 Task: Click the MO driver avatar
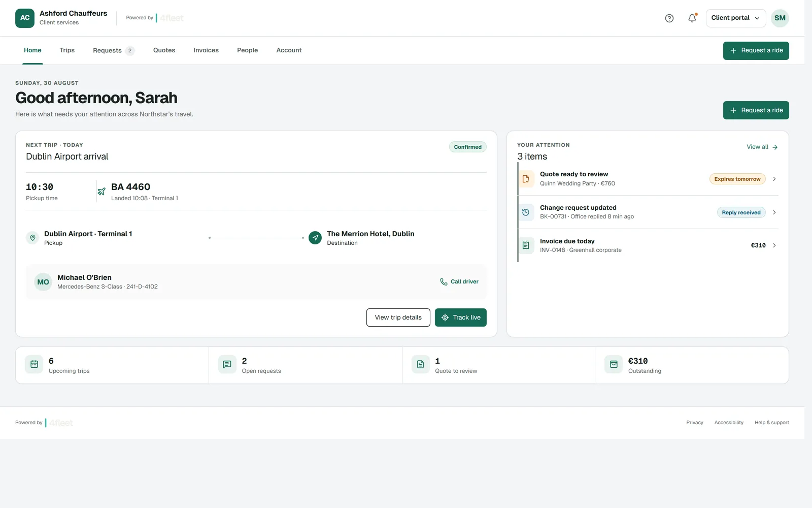(43, 282)
